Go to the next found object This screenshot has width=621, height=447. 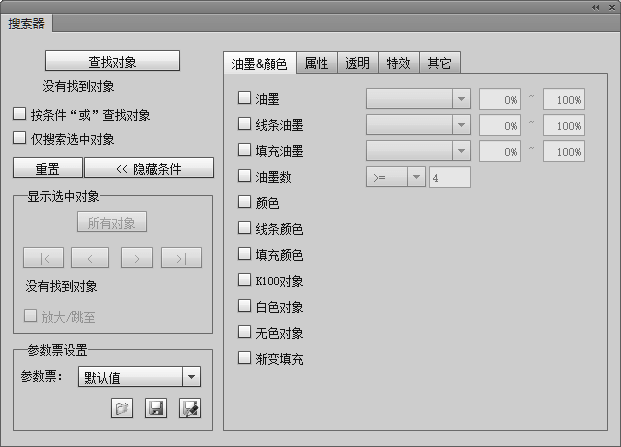pos(137,258)
